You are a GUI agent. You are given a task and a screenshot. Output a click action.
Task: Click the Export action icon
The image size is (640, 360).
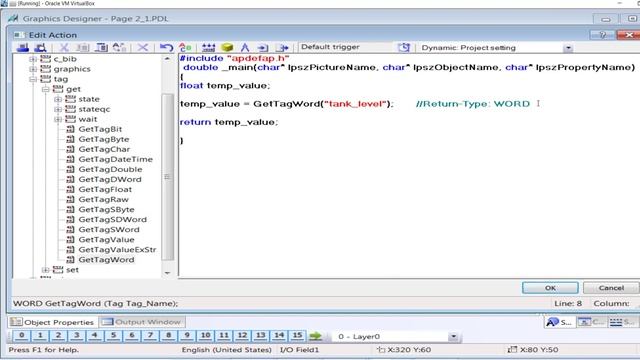point(282,48)
